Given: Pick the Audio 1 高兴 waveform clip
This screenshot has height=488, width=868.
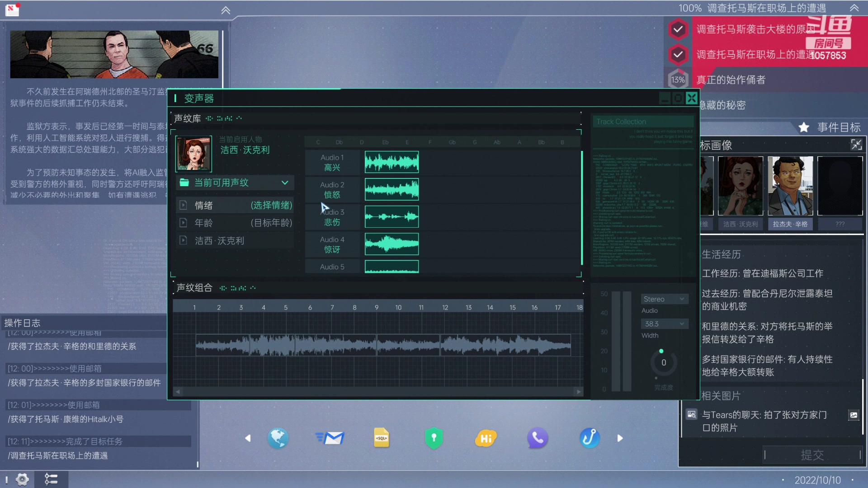Looking at the screenshot, I should point(392,162).
